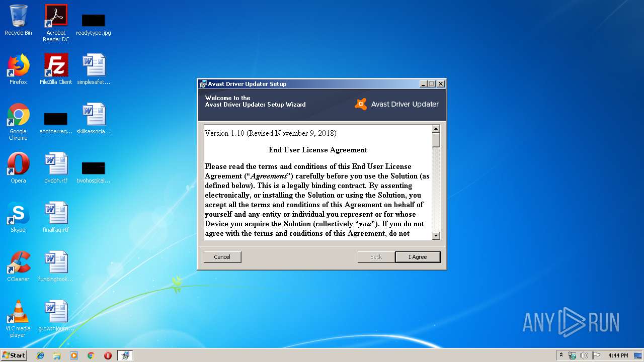Click the 'Avast Driver Updater Setup Wizard' header text
This screenshot has height=362, width=644.
click(255, 105)
